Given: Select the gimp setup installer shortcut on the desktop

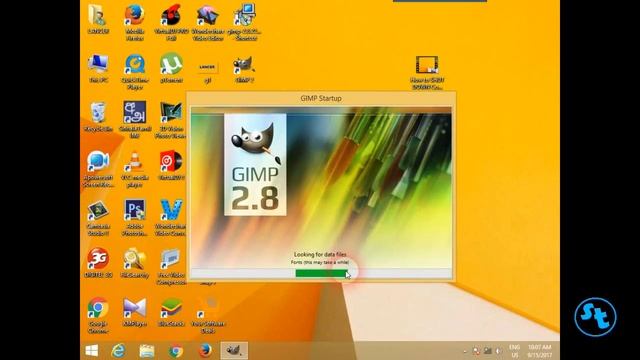Looking at the screenshot, I should coord(244,23).
